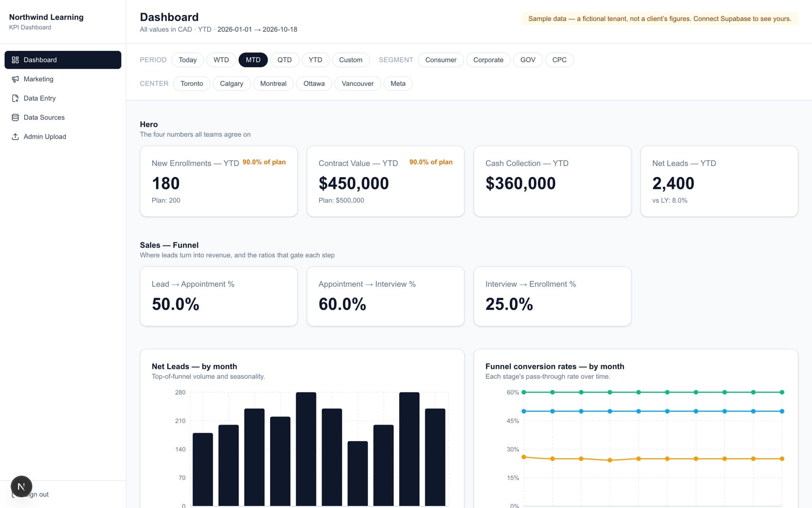Open Marketing page from sidebar
Image resolution: width=812 pixels, height=508 pixels.
(63, 79)
